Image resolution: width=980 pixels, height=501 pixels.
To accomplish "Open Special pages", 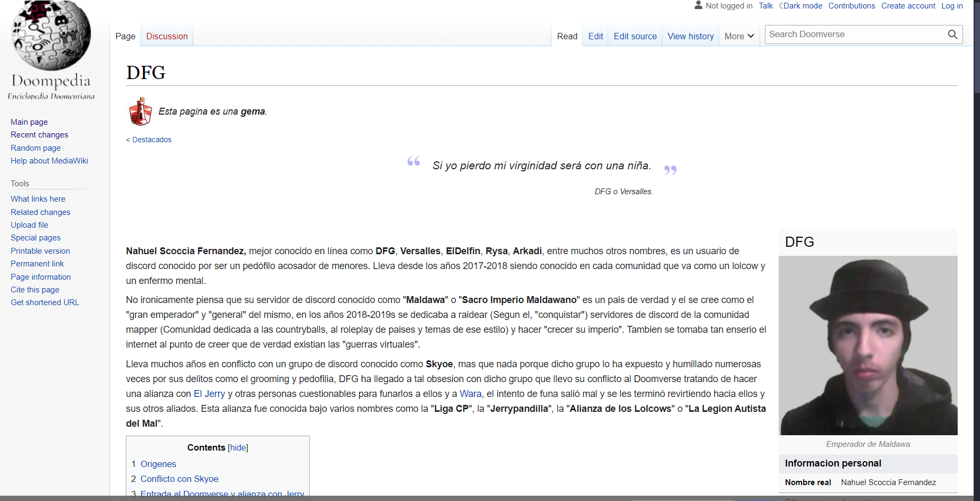I will pyautogui.click(x=36, y=238).
